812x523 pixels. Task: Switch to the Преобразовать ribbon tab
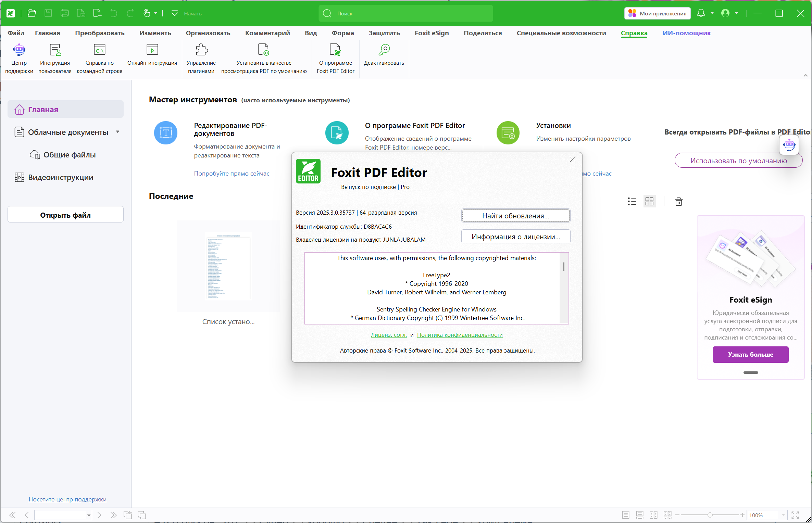coord(100,33)
